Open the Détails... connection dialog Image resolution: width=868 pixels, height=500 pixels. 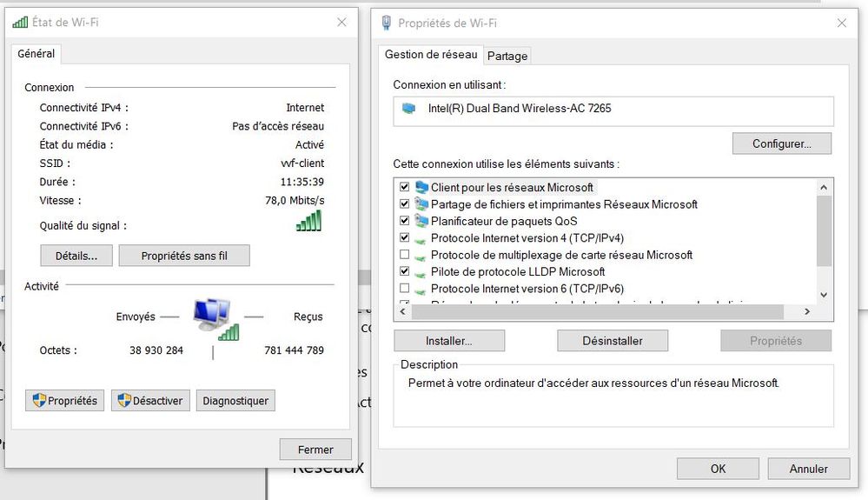coord(76,256)
